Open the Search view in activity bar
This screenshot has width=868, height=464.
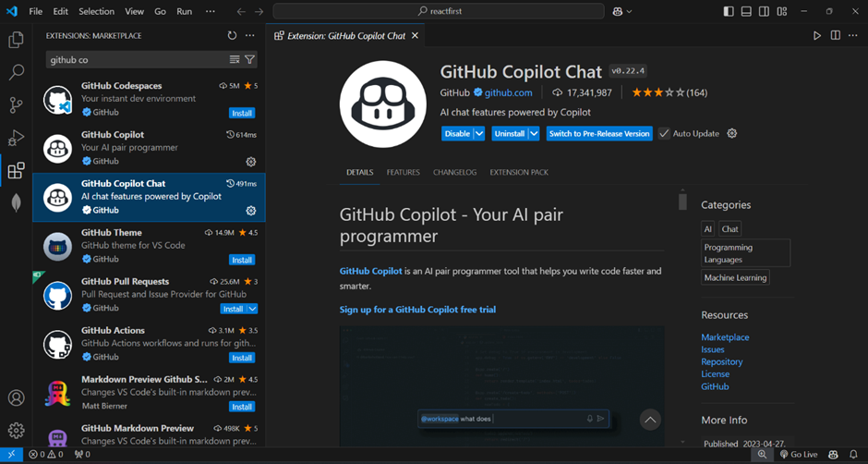pos(16,72)
